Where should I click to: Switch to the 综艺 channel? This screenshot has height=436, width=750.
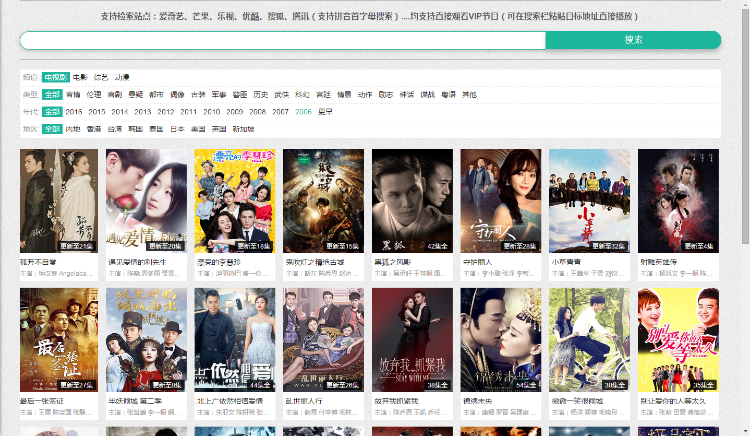[101, 77]
